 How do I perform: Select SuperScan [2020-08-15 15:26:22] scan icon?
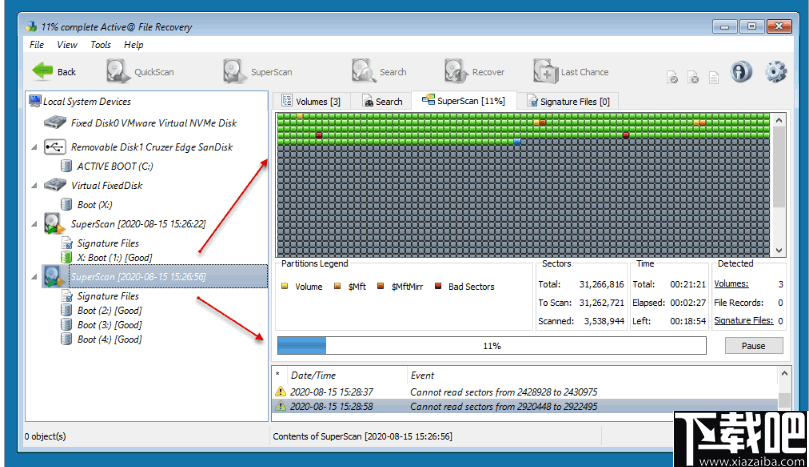[54, 224]
